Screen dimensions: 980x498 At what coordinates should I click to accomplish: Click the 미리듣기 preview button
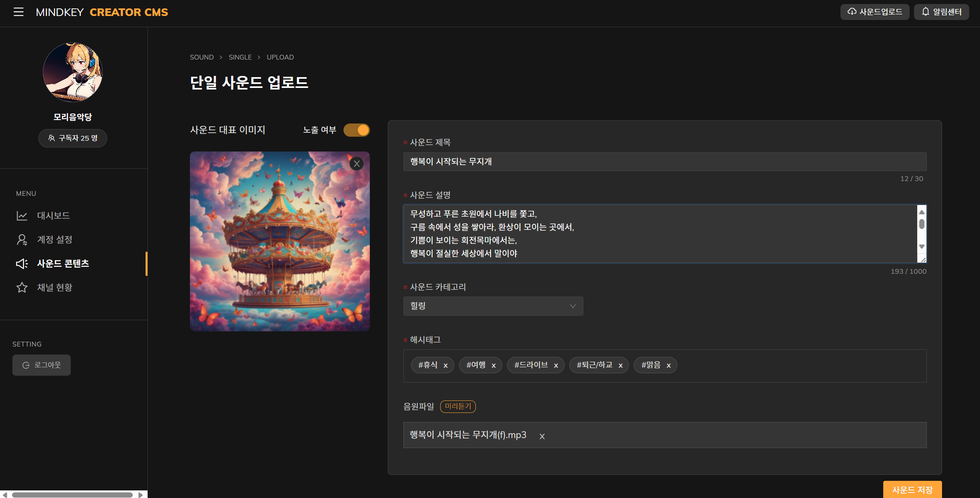pos(457,406)
